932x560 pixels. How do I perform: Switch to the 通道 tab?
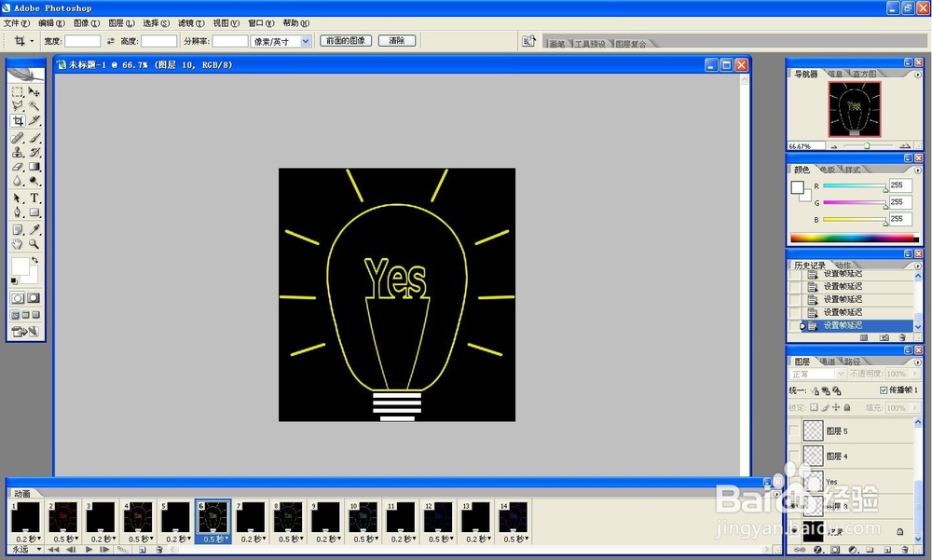829,361
